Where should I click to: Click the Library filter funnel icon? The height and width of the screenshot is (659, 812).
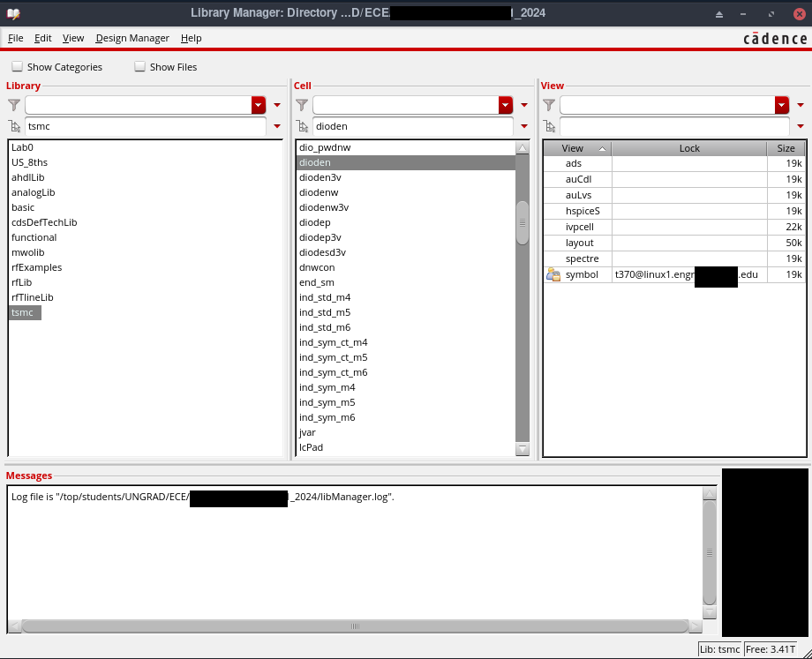[14, 105]
